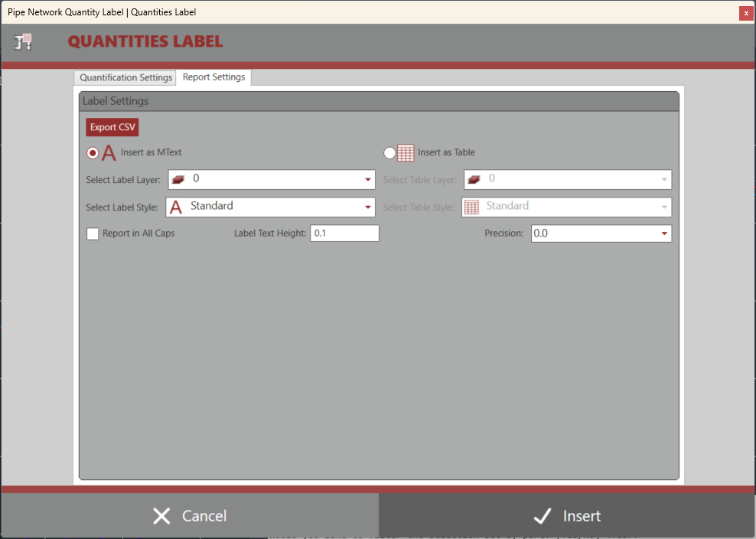Click the layer icon in Table Layer dropdown
Screen dimensions: 756x539
point(474,179)
